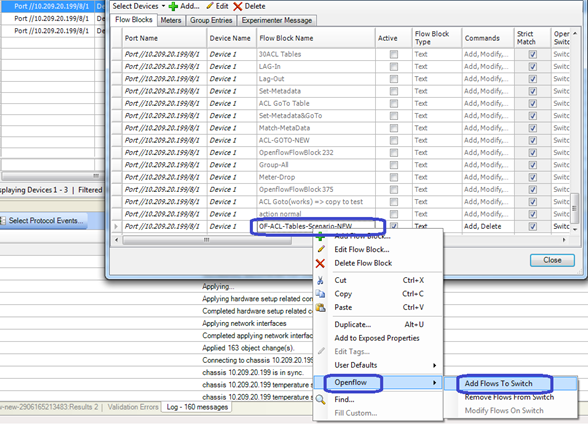Click the red X Delete icon in toolbar
This screenshot has width=588, height=424.
pos(237,6)
